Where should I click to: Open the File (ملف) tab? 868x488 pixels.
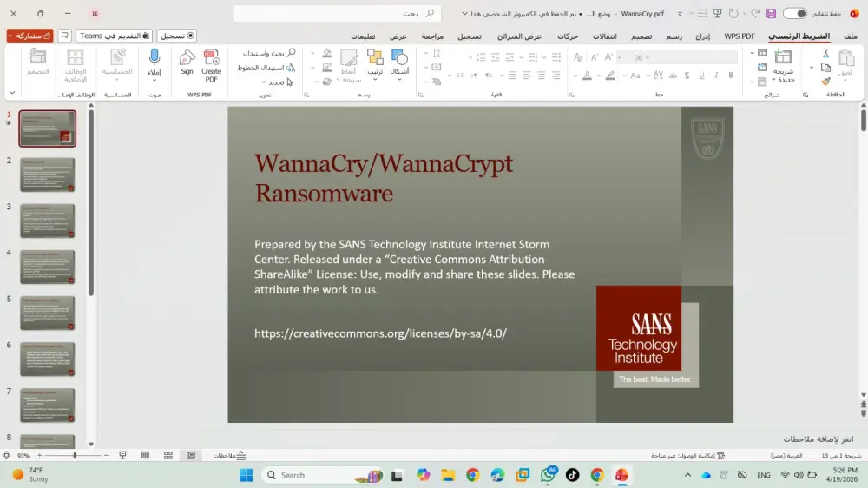click(851, 36)
